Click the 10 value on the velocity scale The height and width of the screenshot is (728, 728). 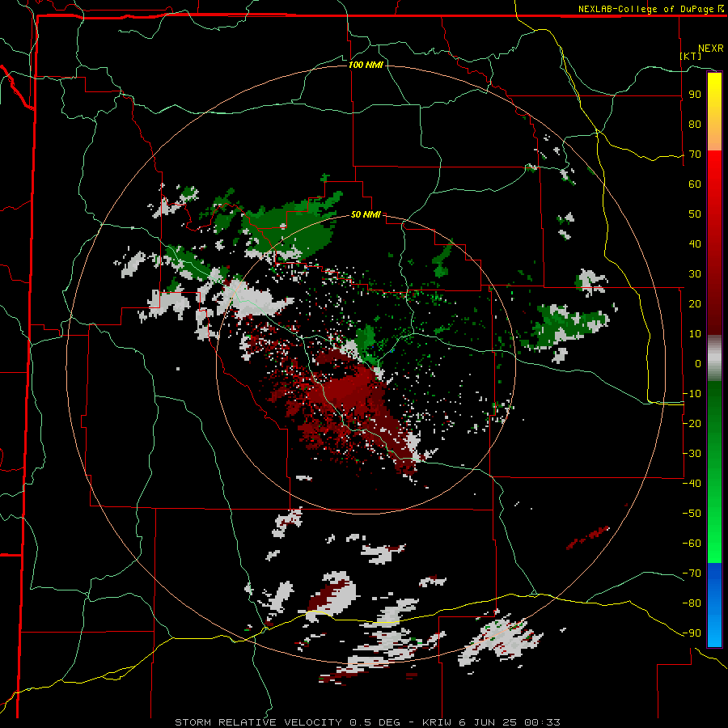coord(695,334)
